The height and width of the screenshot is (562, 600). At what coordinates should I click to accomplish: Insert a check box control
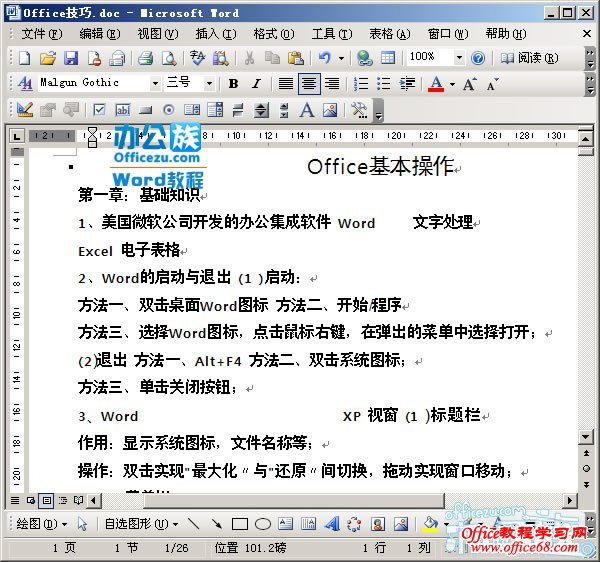(99, 110)
